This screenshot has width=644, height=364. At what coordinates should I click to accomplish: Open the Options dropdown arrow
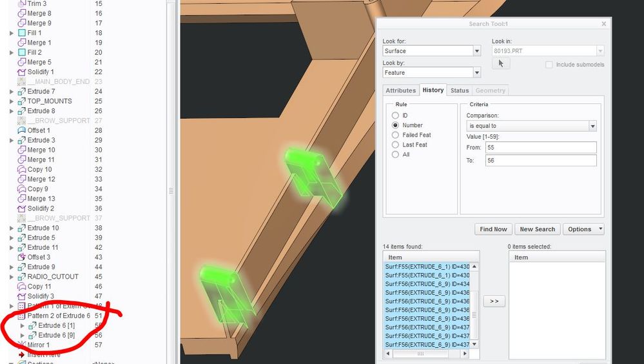pos(600,228)
